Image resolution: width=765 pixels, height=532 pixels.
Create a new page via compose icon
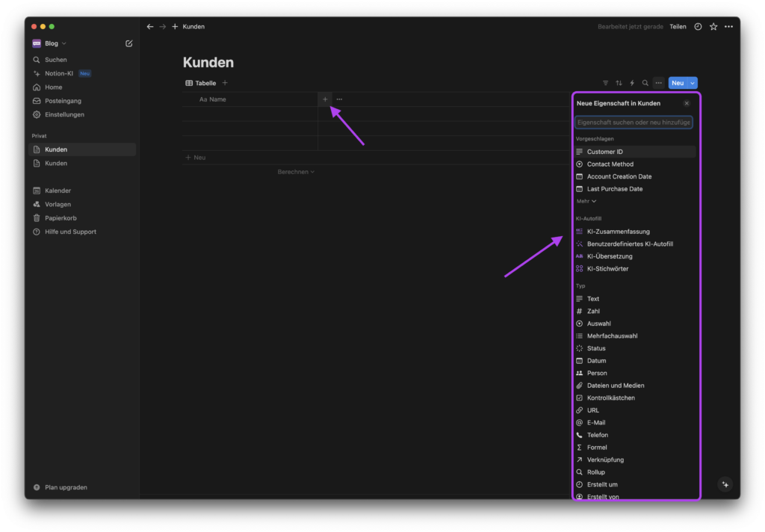(x=128, y=43)
